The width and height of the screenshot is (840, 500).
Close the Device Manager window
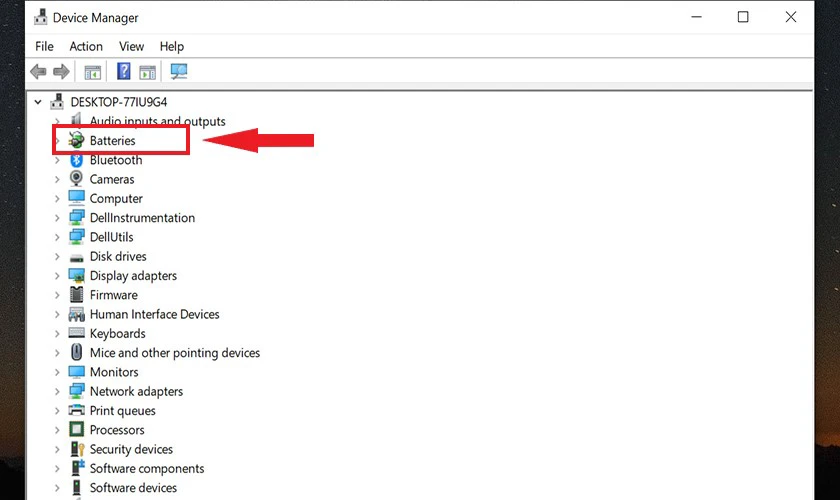(791, 17)
